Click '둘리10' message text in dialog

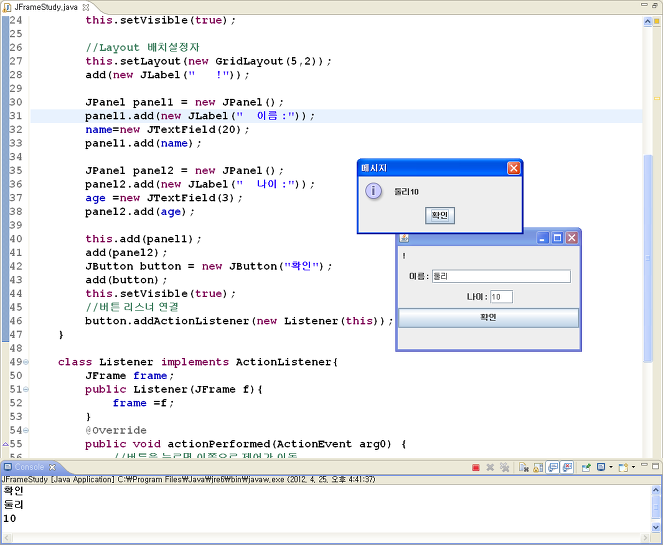[406, 192]
